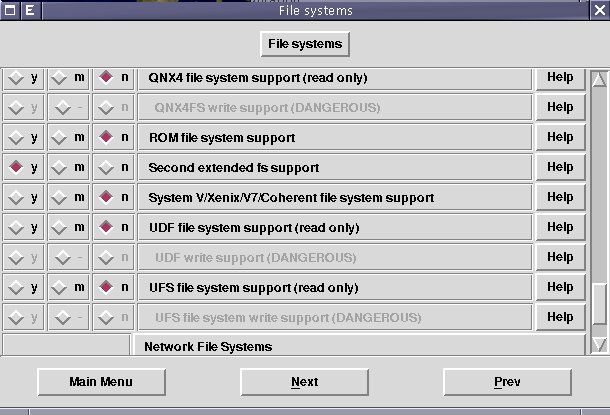Viewport: 610px width, 415px height.
Task: Click the "E" icon in the title bar
Action: tap(29, 10)
